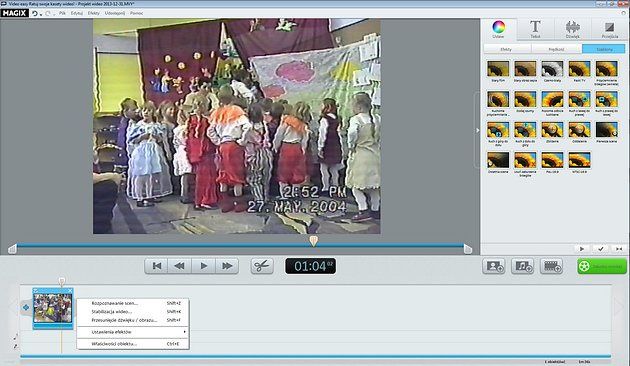Collapse the effects panel with side arrow
Viewport: 630px width, 366px height.
477,130
